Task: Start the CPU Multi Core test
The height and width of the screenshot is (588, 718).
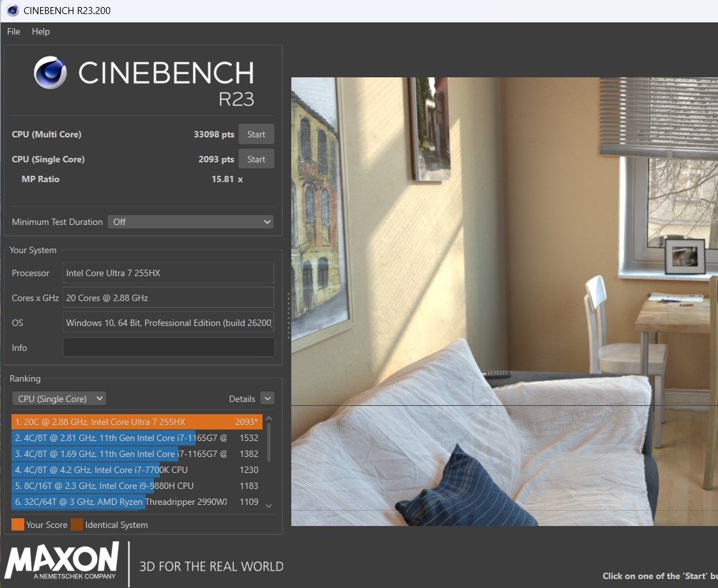Action: (256, 134)
